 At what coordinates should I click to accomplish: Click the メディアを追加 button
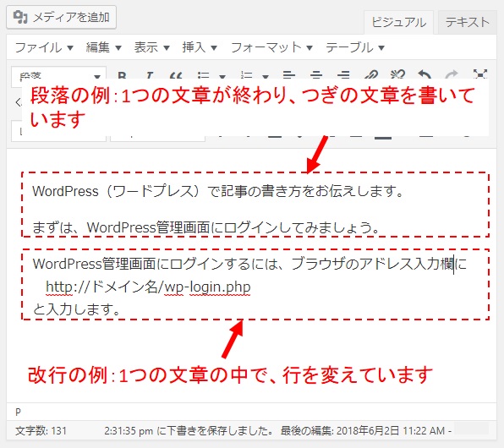[61, 17]
